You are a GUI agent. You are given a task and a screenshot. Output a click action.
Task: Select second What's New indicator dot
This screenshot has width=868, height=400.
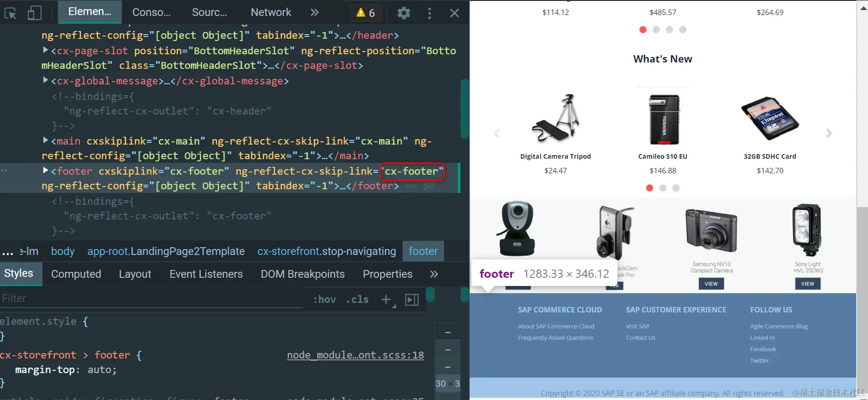pyautogui.click(x=663, y=188)
